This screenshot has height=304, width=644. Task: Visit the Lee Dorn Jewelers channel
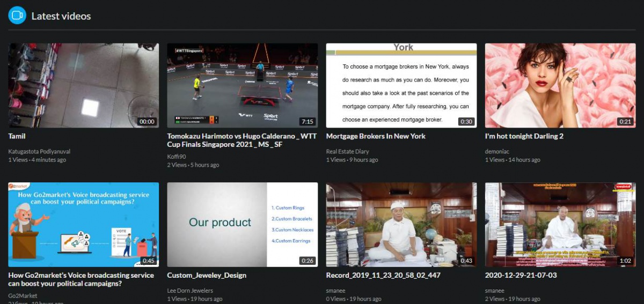(x=190, y=291)
